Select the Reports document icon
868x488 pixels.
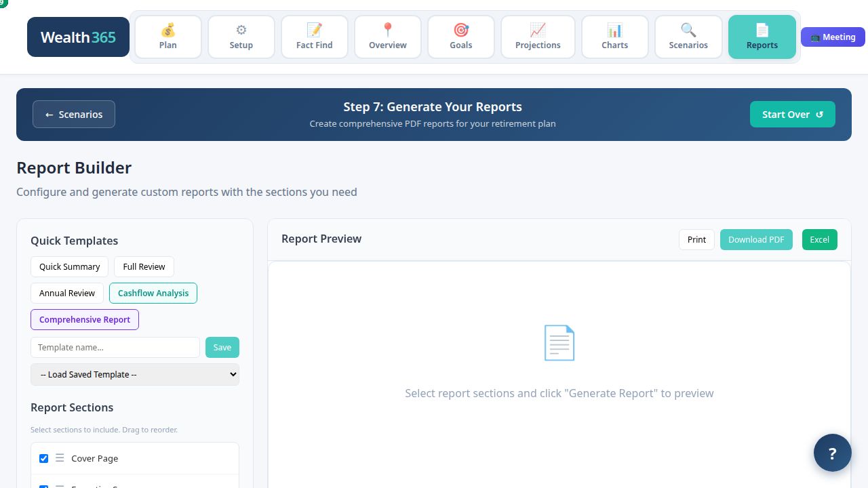[762, 30]
